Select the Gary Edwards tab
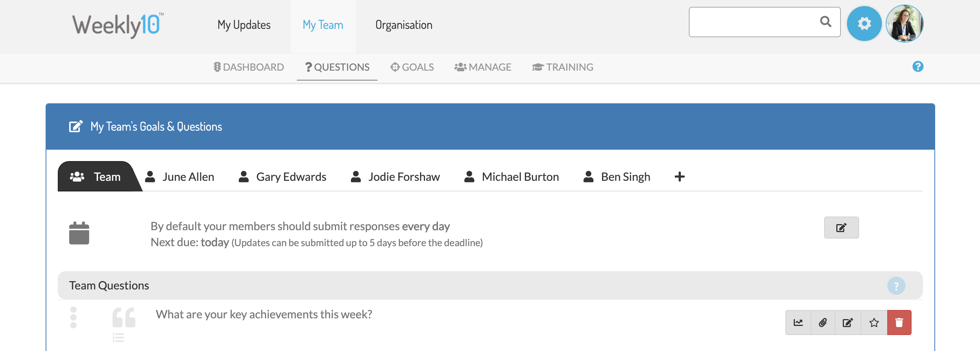 click(x=282, y=177)
